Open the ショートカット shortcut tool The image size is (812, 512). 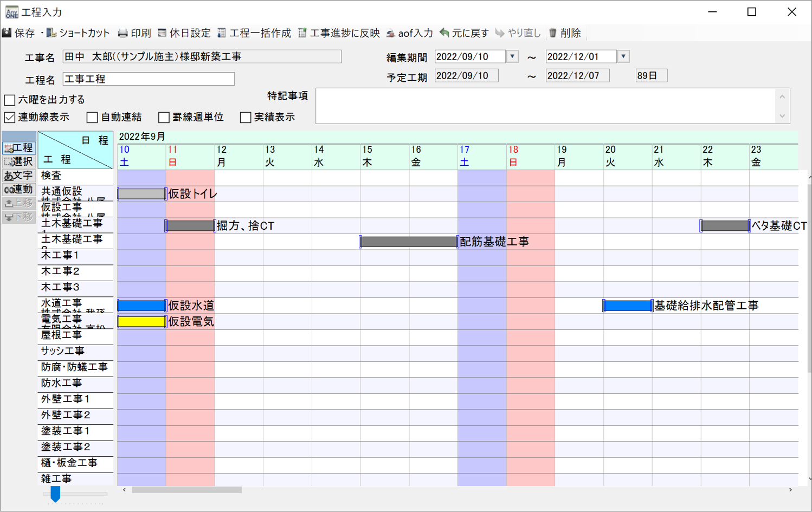51,33
